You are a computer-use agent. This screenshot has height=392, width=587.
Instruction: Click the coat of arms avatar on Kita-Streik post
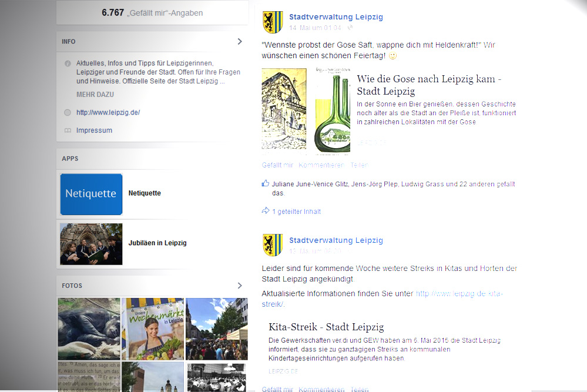(273, 245)
